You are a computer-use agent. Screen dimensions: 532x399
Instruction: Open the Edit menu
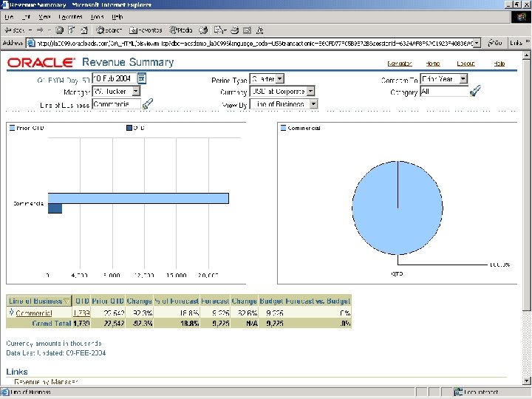click(26, 16)
